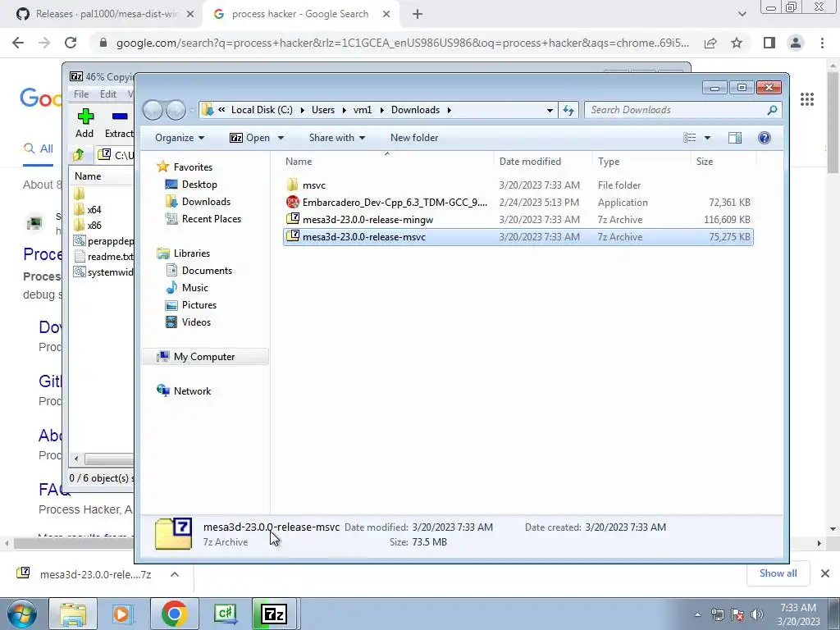Open a new Chrome tab

pos(418,15)
